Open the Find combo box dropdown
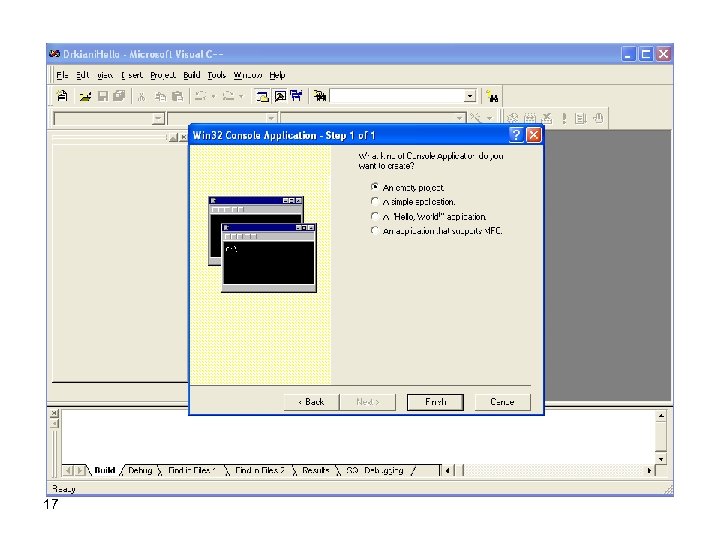This screenshot has width=720, height=540. (x=470, y=96)
